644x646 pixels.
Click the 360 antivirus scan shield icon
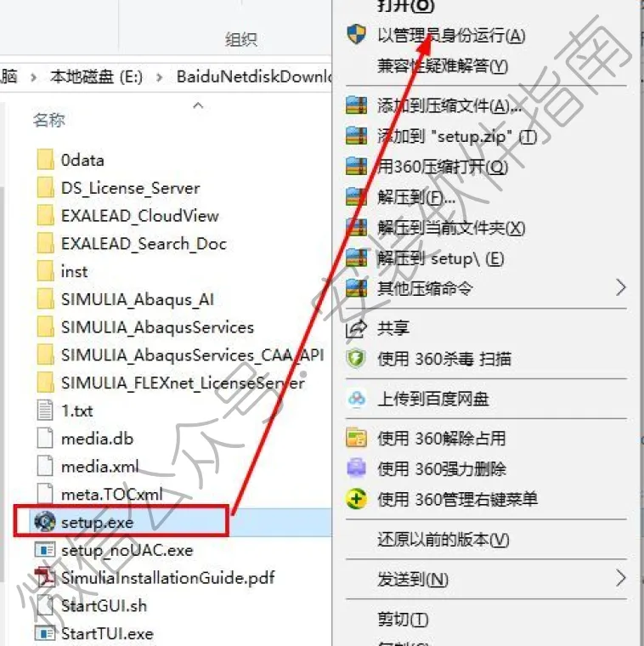[x=356, y=359]
